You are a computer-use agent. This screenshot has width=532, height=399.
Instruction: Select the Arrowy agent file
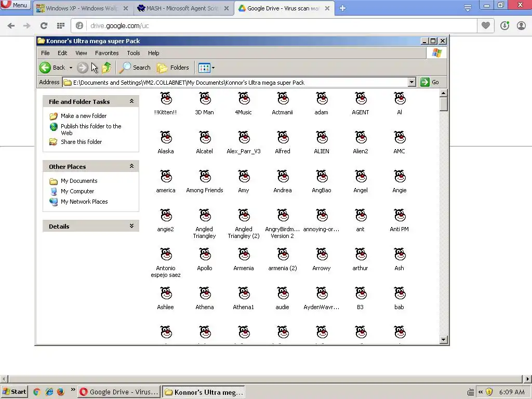coord(322,255)
